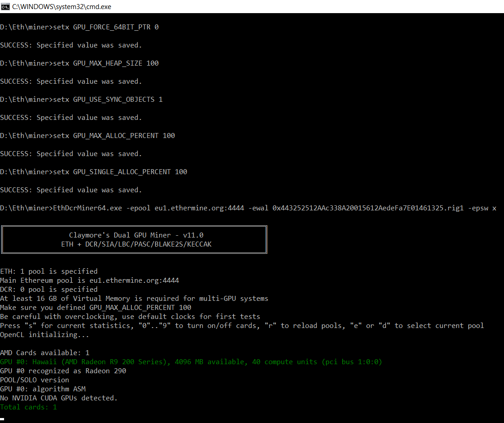This screenshot has width=504, height=423.
Task: Click the 'Be careful with overclocking' line
Action: click(130, 317)
